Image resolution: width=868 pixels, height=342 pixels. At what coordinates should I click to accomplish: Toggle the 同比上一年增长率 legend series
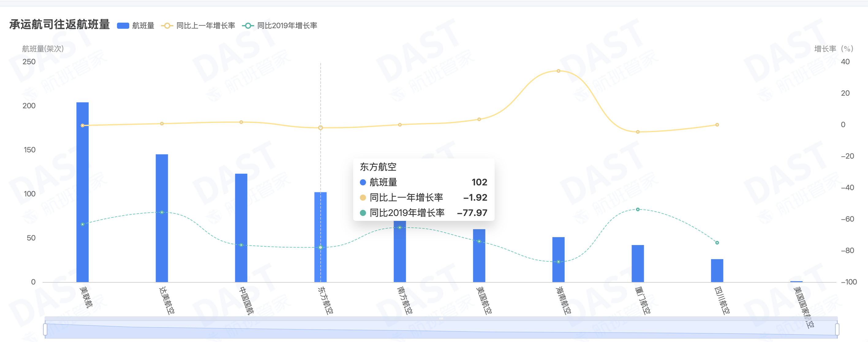198,26
